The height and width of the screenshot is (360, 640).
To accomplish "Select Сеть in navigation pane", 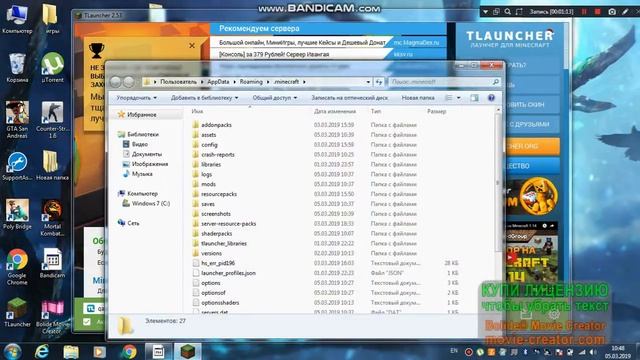I will [133, 223].
